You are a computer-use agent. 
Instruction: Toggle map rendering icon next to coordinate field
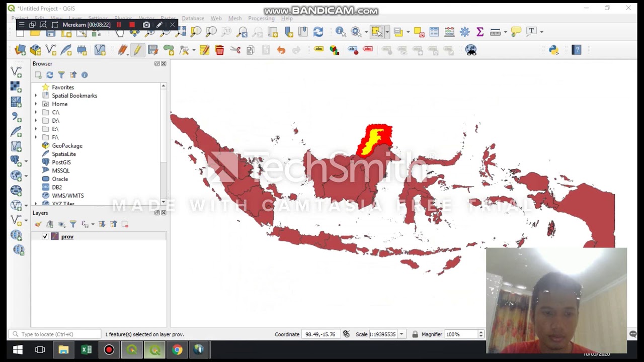tap(346, 334)
